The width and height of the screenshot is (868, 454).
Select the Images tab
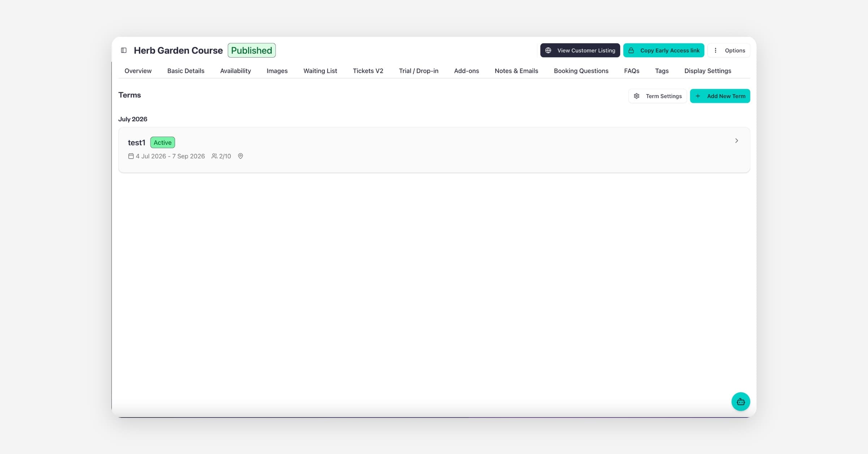click(x=277, y=71)
